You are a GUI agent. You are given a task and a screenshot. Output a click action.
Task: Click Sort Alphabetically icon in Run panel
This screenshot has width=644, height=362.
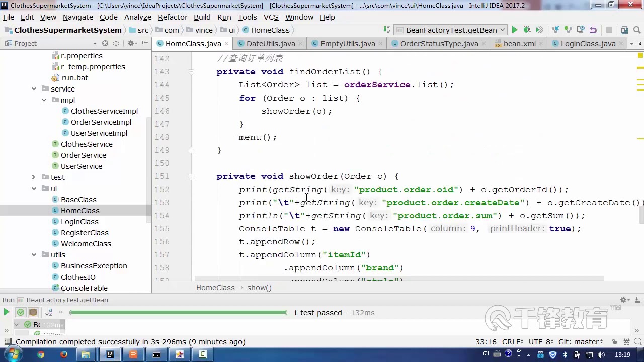48,312
